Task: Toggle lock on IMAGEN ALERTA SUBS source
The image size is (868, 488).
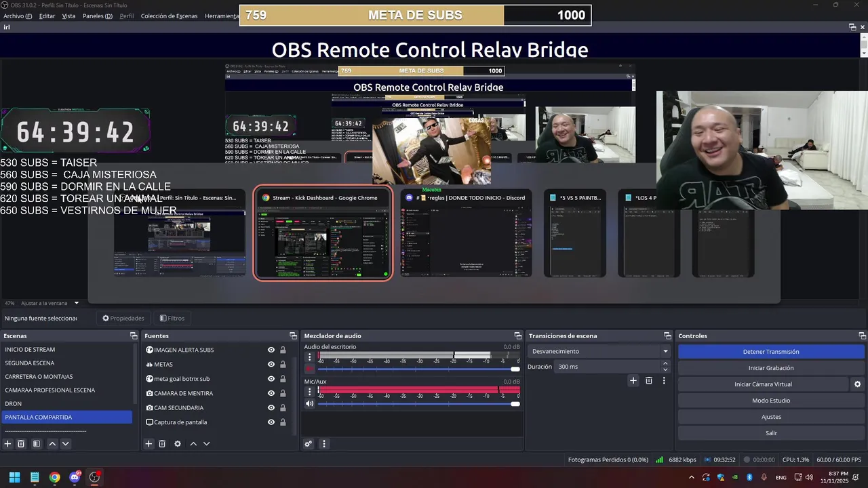Action: tap(283, 350)
